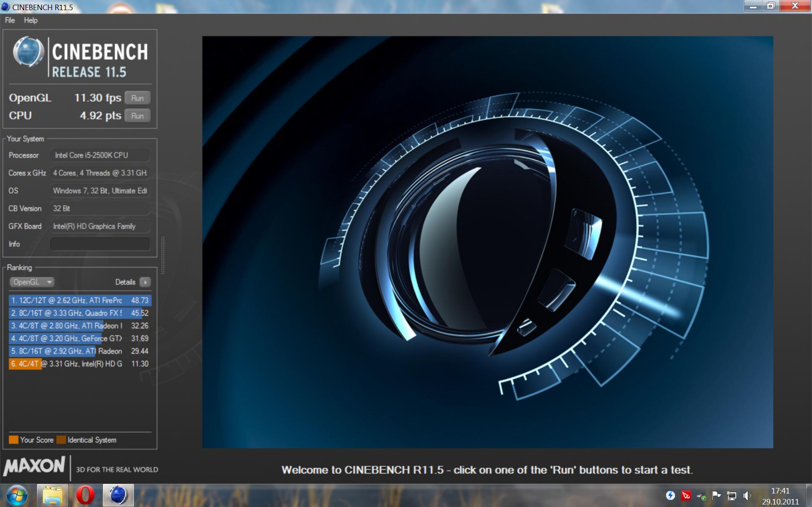This screenshot has height=507, width=812.
Task: Open the Action Center flag icon
Action: tap(716, 495)
